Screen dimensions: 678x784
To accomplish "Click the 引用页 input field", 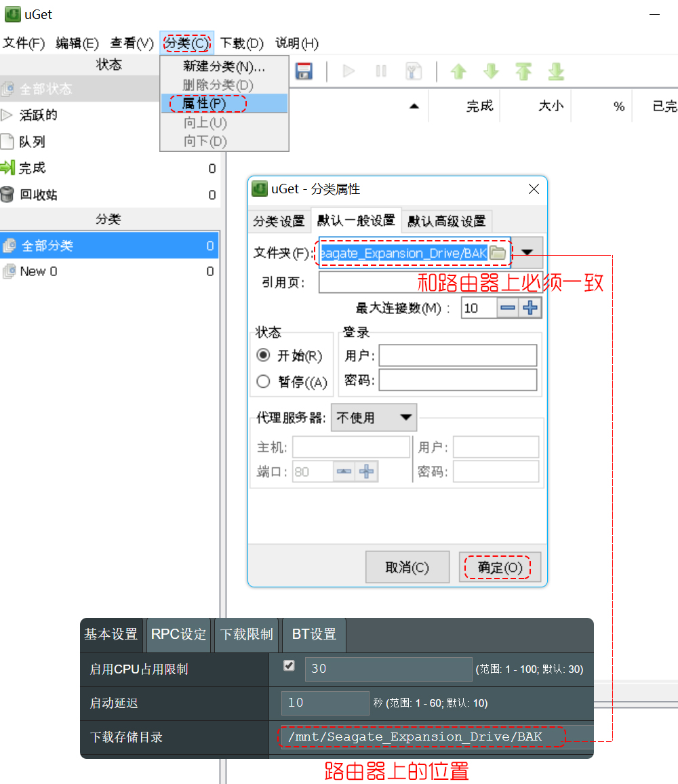I will tap(407, 282).
